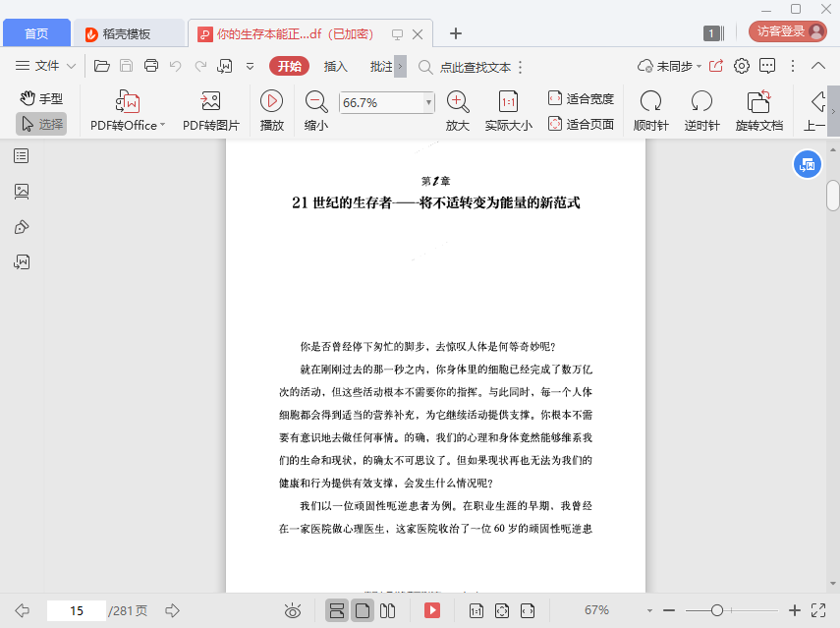Open the 稻壳模板 tab

pyautogui.click(x=128, y=33)
